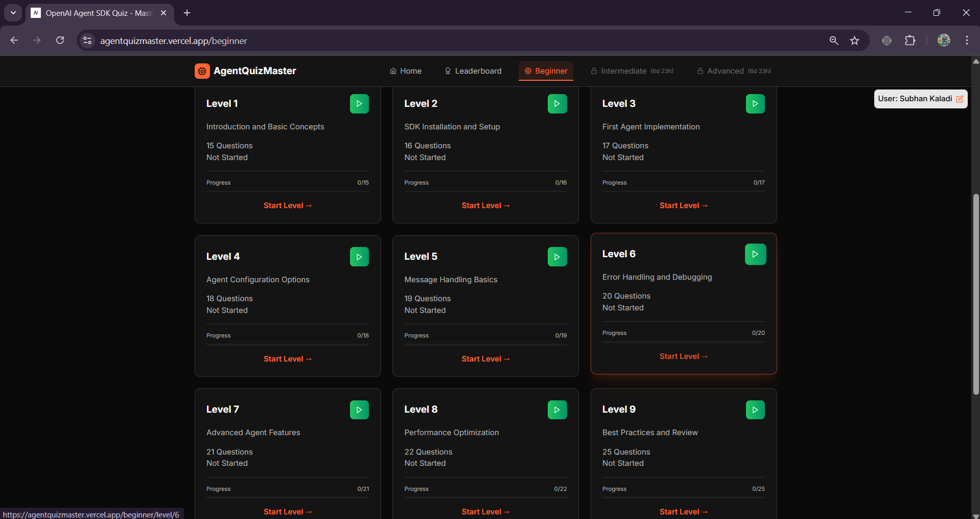The height and width of the screenshot is (519, 980).
Task: Click 'Performance Optimization' text
Action: [x=452, y=433]
